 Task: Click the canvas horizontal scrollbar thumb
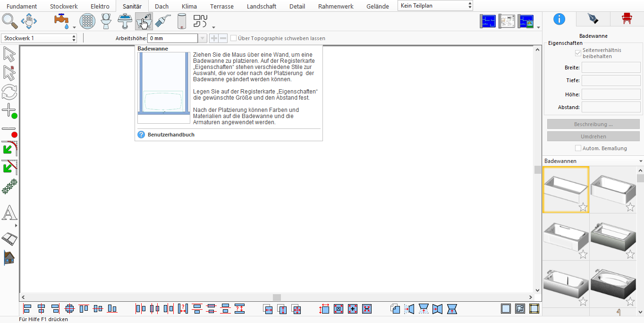(277, 297)
